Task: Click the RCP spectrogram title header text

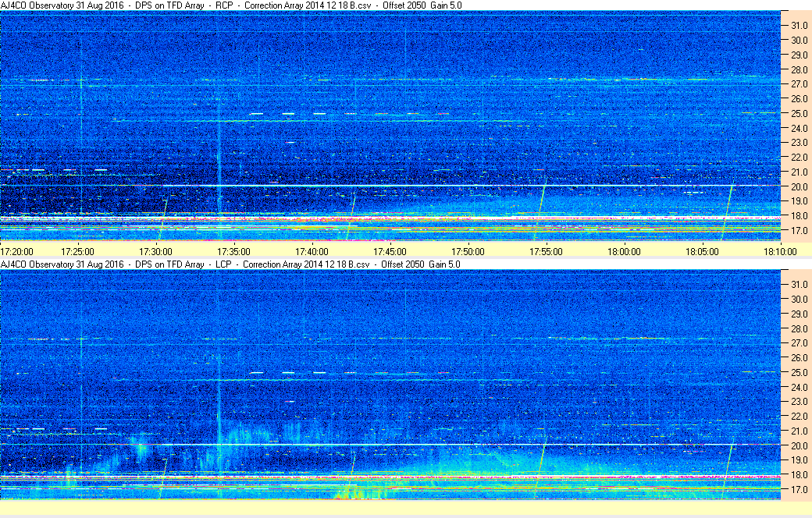Action: tap(231, 5)
